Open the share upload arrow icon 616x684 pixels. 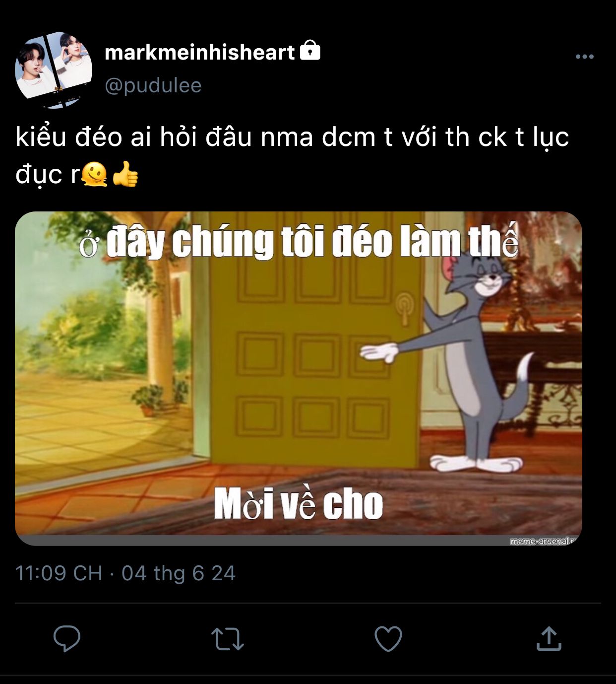click(x=549, y=638)
